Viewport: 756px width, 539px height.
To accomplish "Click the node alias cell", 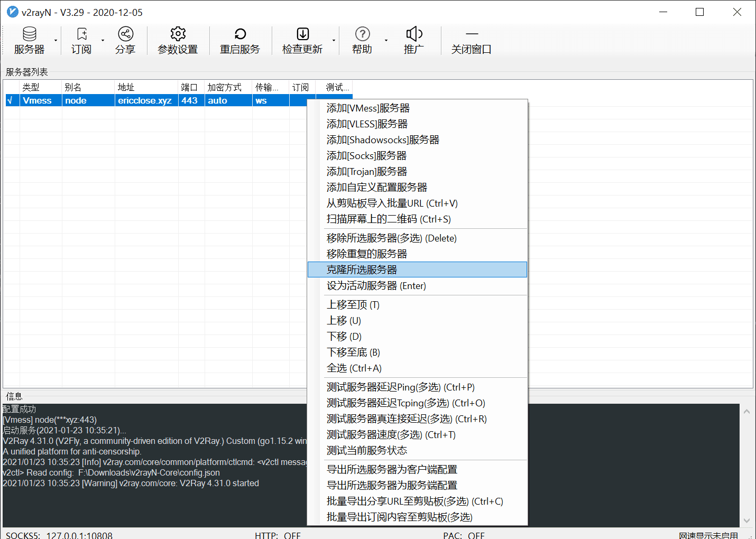I will [88, 100].
